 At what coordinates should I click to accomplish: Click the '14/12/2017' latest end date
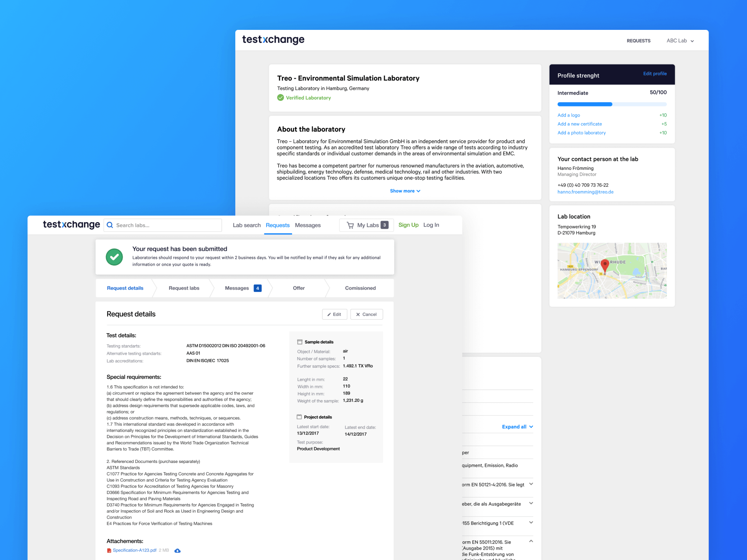coord(356,434)
